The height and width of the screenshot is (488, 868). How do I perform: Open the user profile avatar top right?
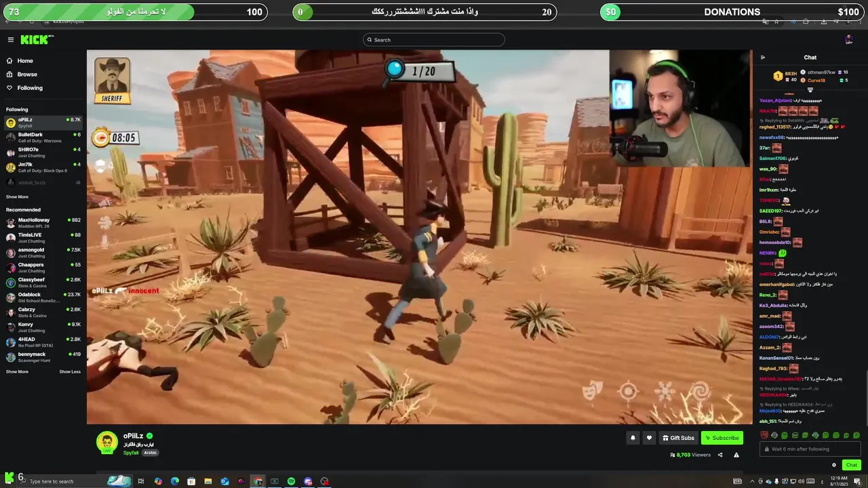(x=849, y=40)
